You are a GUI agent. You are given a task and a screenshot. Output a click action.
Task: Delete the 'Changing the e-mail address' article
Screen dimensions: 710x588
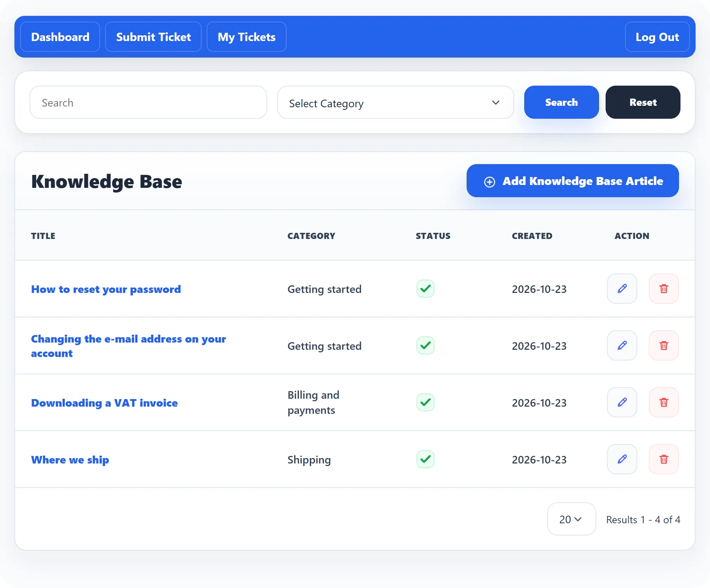click(x=664, y=345)
